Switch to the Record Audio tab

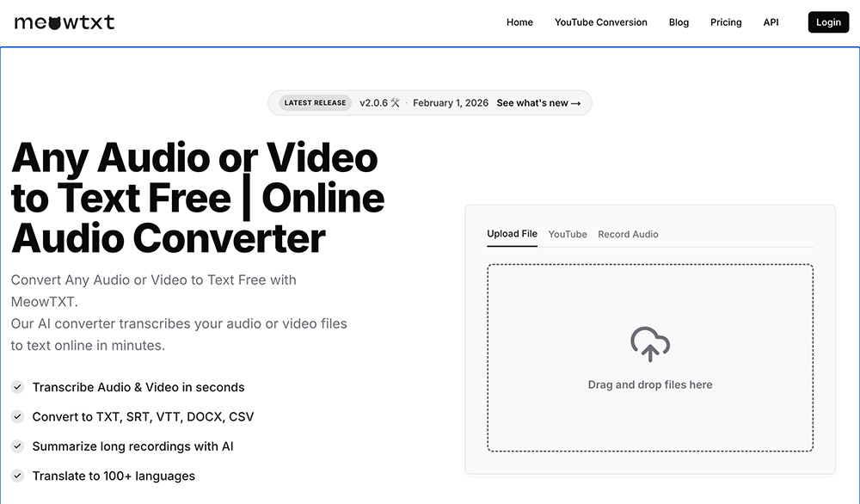coord(628,234)
